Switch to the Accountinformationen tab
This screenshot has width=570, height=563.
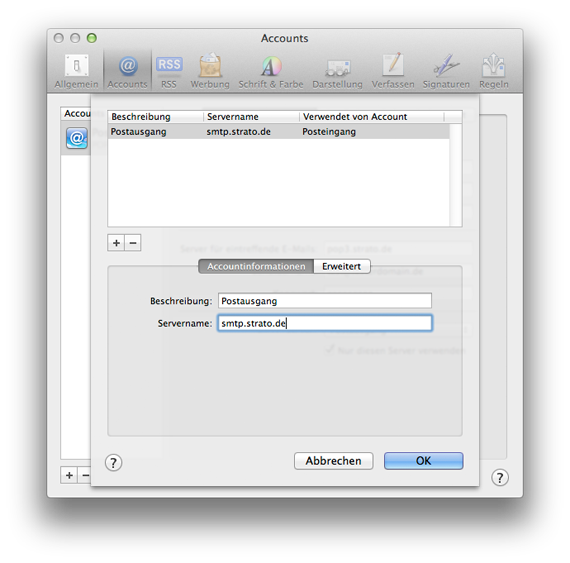pos(256,266)
